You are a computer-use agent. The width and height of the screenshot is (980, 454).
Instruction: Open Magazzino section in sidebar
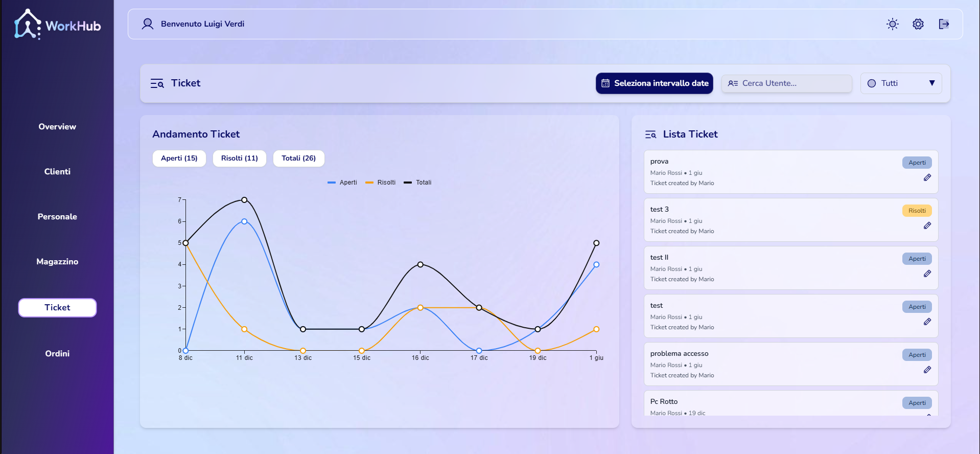(57, 262)
